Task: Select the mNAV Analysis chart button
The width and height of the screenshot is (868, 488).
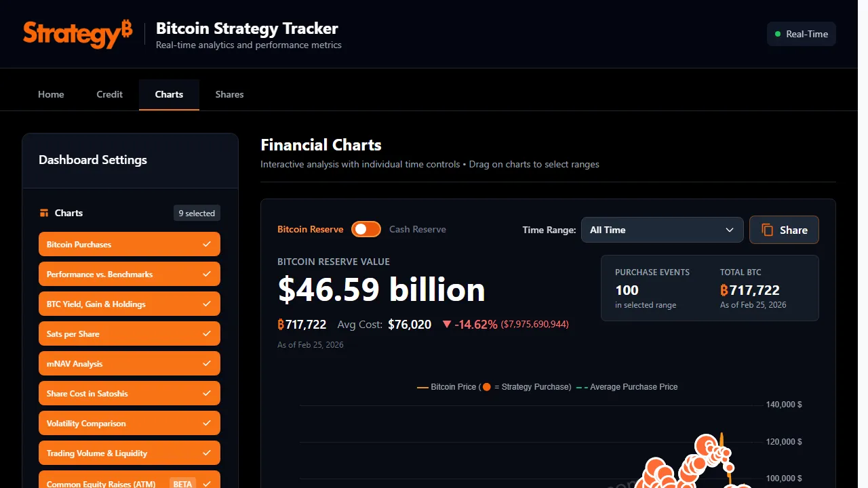Action: (129, 363)
